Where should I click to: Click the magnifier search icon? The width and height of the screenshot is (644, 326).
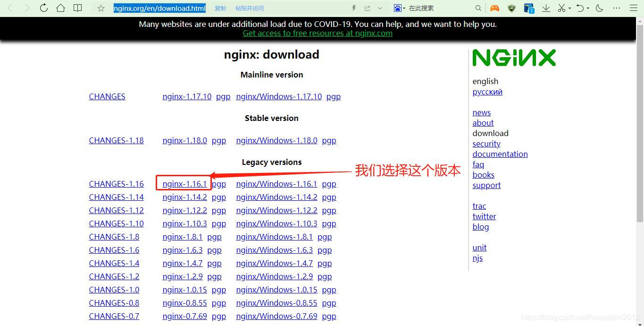[478, 8]
